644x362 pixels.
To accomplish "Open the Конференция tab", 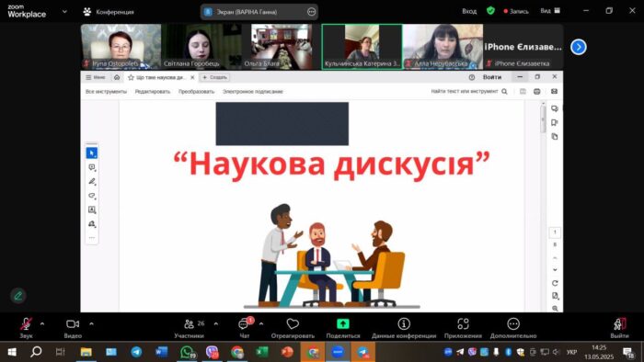I will click(109, 12).
